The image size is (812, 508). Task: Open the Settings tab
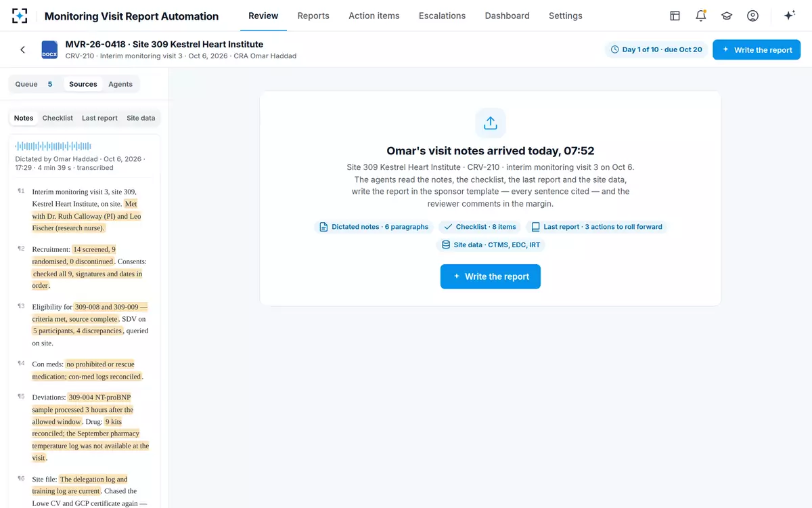point(565,16)
